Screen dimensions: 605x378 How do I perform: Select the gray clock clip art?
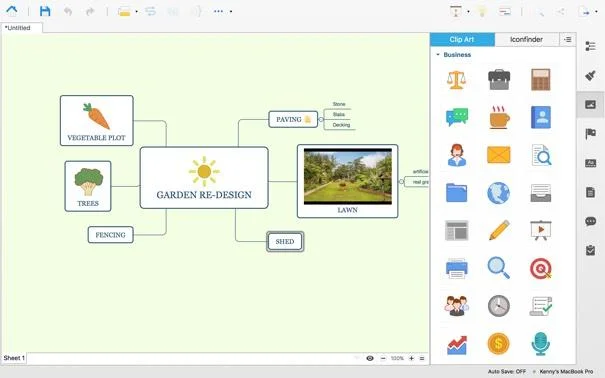coord(499,306)
